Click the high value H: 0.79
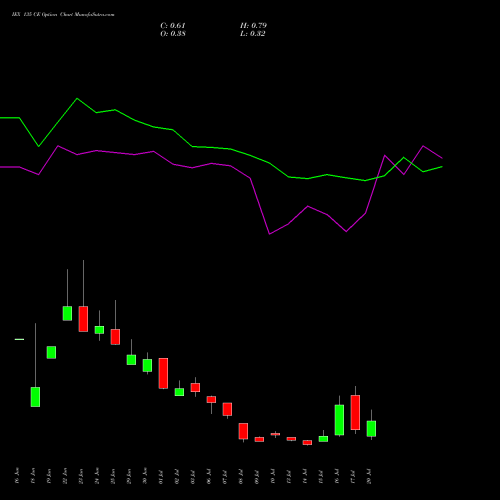500x500 pixels. pos(253,26)
